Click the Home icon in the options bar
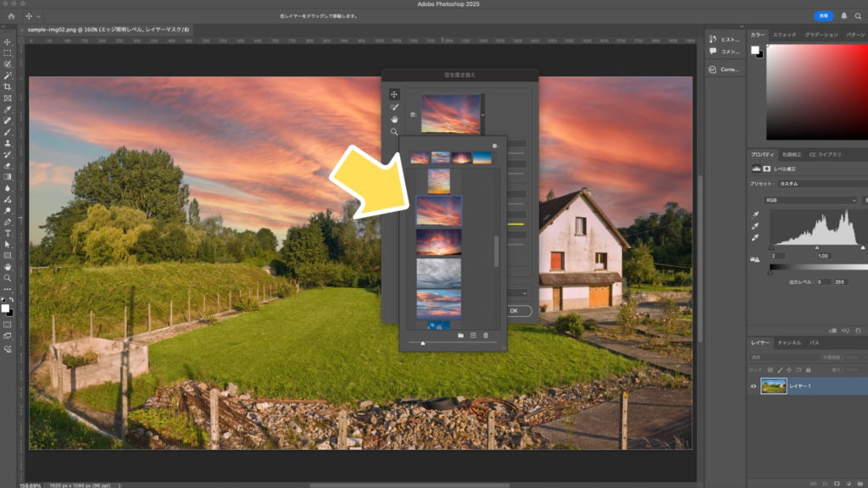The width and height of the screenshot is (868, 488). coord(11,16)
